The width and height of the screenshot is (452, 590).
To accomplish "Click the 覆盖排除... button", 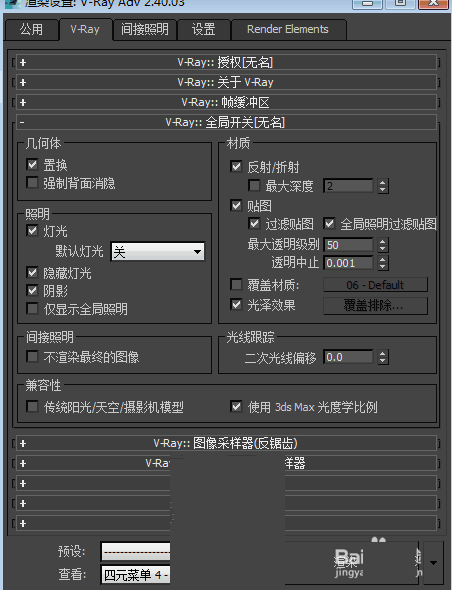I will (x=375, y=305).
